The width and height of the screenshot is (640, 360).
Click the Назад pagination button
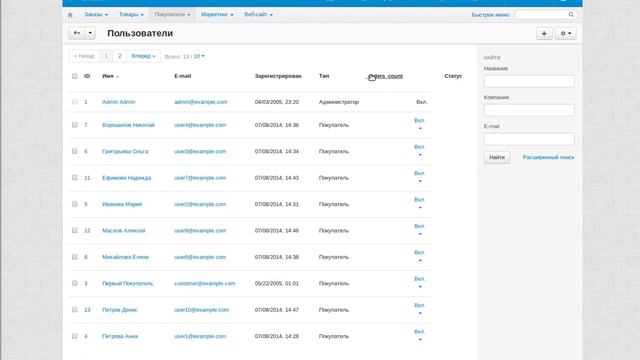click(84, 56)
